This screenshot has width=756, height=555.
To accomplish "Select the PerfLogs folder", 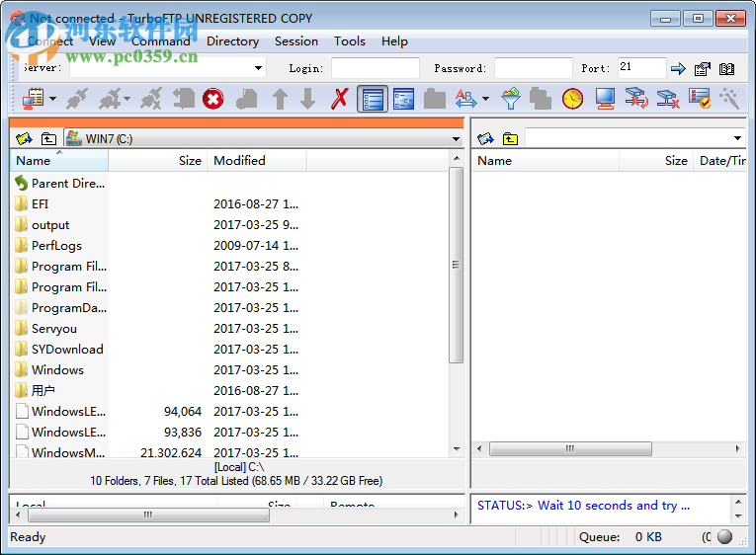I will pyautogui.click(x=48, y=246).
